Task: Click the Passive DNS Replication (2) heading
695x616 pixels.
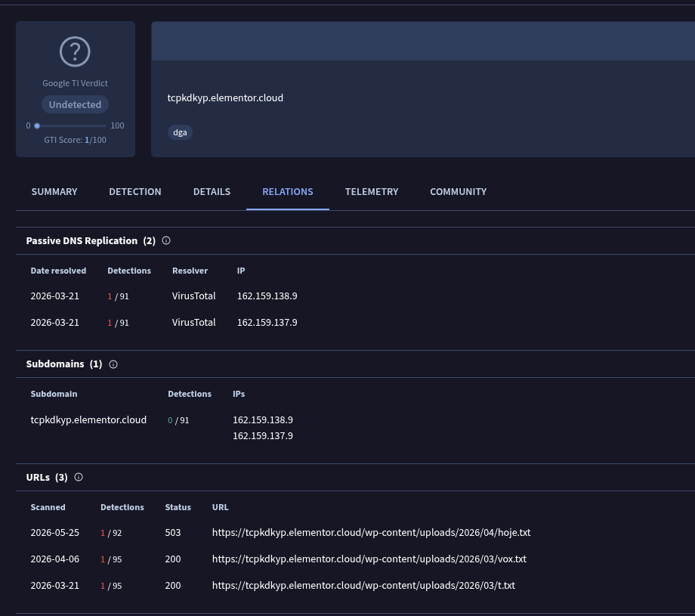Action: click(x=91, y=241)
